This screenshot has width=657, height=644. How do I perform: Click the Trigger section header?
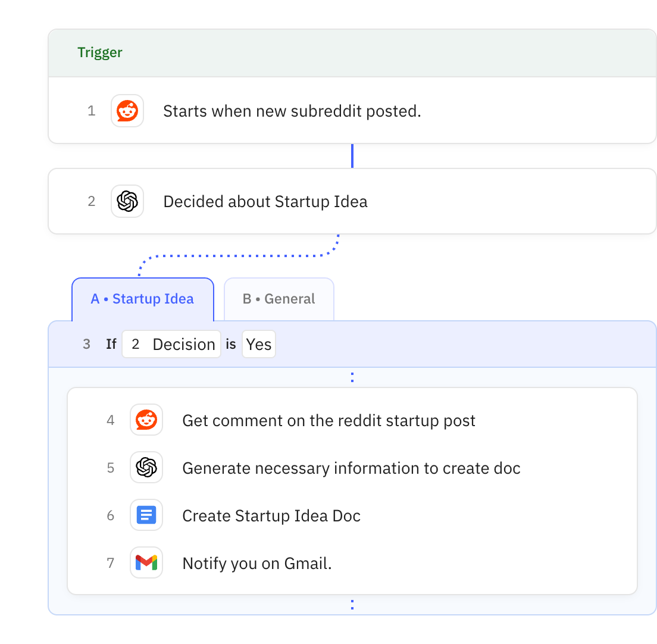coord(99,52)
